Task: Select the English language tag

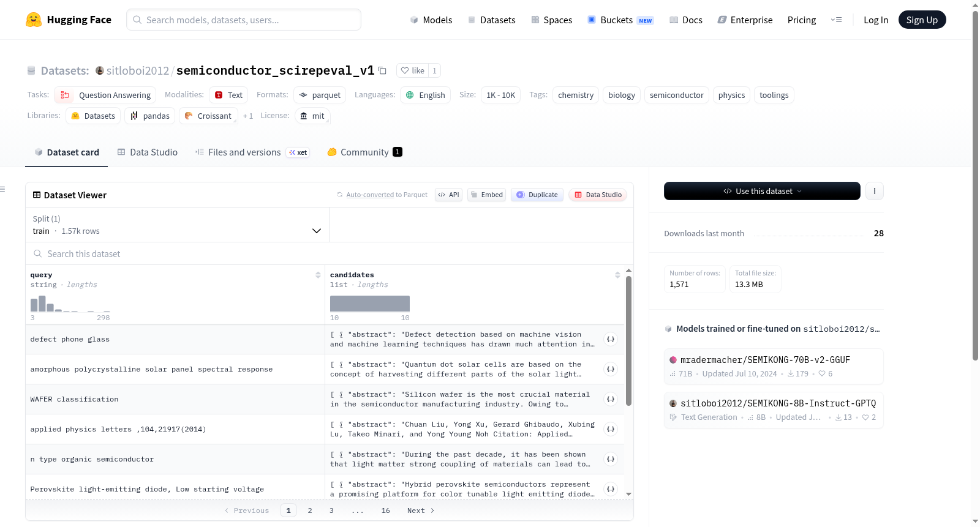Action: pyautogui.click(x=426, y=95)
